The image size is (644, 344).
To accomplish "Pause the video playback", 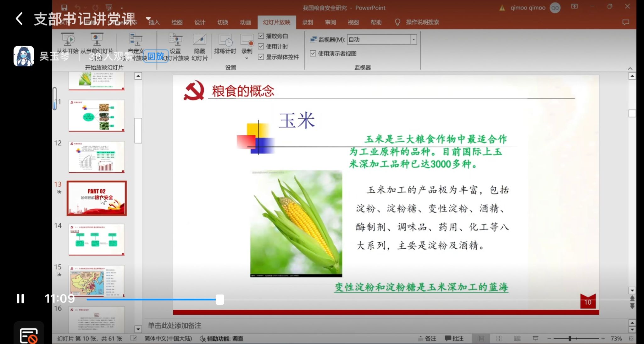I will click(x=20, y=299).
